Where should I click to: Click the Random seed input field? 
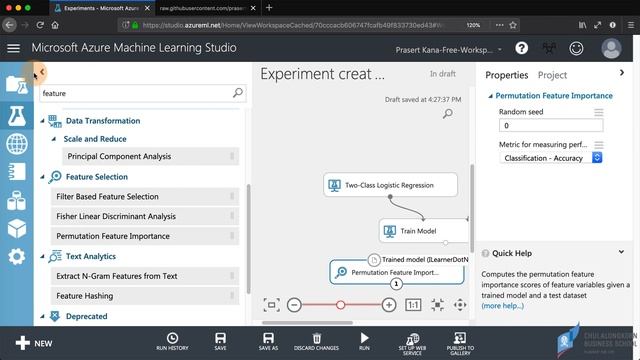pyautogui.click(x=551, y=125)
